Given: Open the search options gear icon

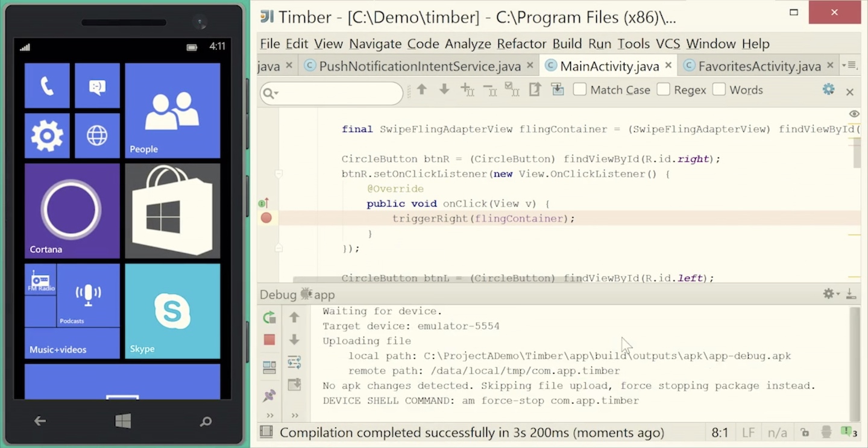Looking at the screenshot, I should (828, 89).
